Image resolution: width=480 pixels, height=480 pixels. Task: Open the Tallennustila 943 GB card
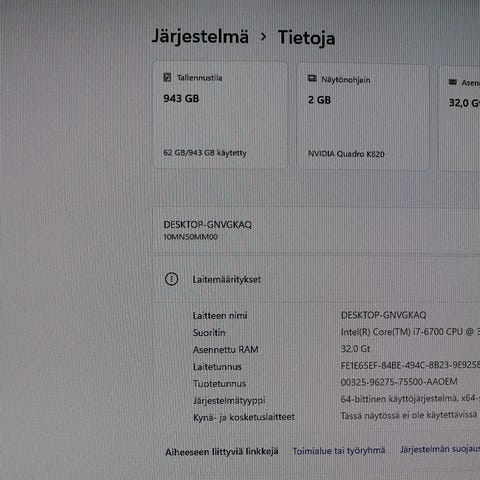pos(220,115)
